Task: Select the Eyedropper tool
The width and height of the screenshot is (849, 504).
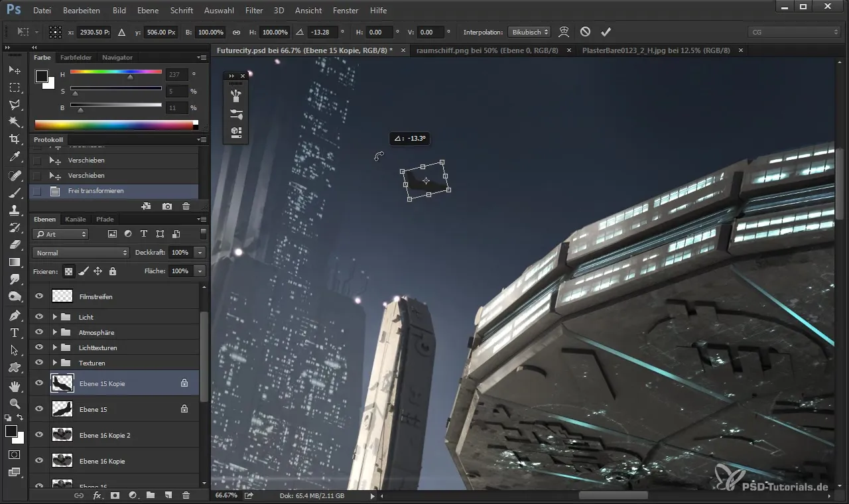Action: click(x=15, y=157)
